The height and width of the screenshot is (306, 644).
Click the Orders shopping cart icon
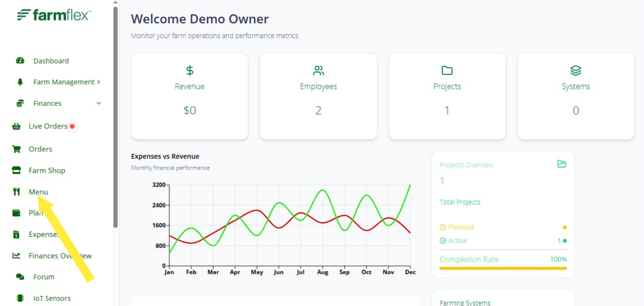(x=16, y=149)
